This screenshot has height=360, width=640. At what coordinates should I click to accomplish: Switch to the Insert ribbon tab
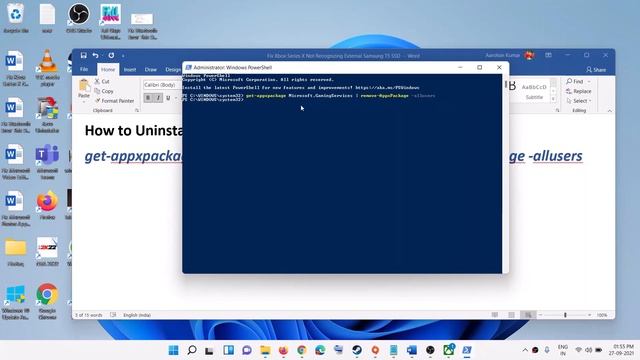[x=130, y=69]
